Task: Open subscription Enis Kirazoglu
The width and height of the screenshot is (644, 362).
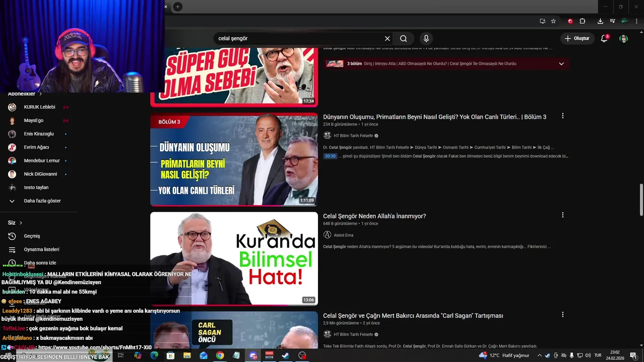Action: [39, 134]
